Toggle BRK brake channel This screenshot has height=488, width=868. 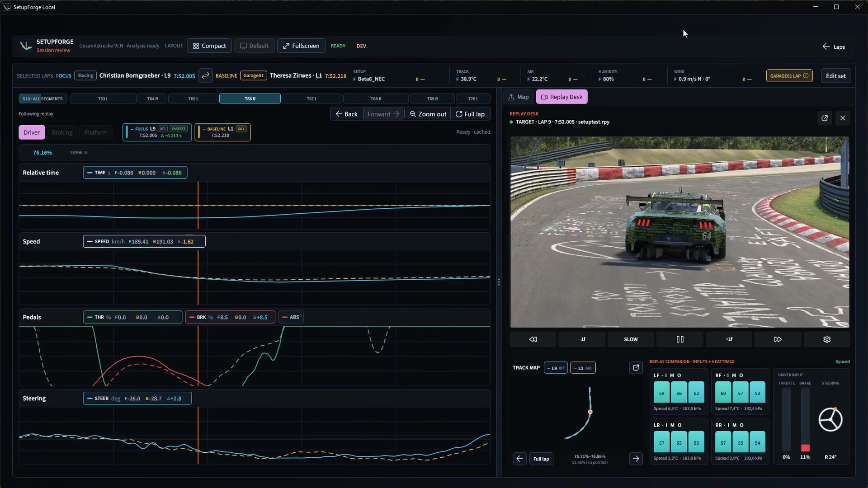[230, 317]
